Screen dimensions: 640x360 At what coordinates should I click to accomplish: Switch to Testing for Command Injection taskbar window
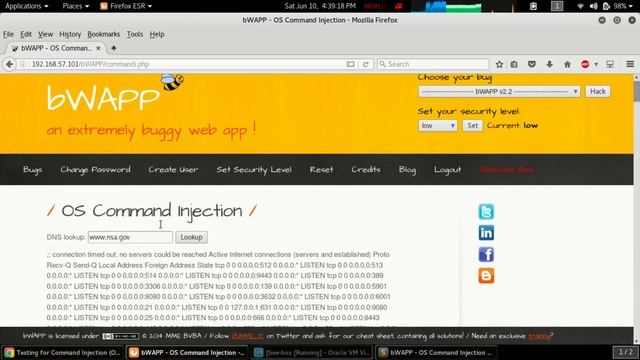point(62,353)
